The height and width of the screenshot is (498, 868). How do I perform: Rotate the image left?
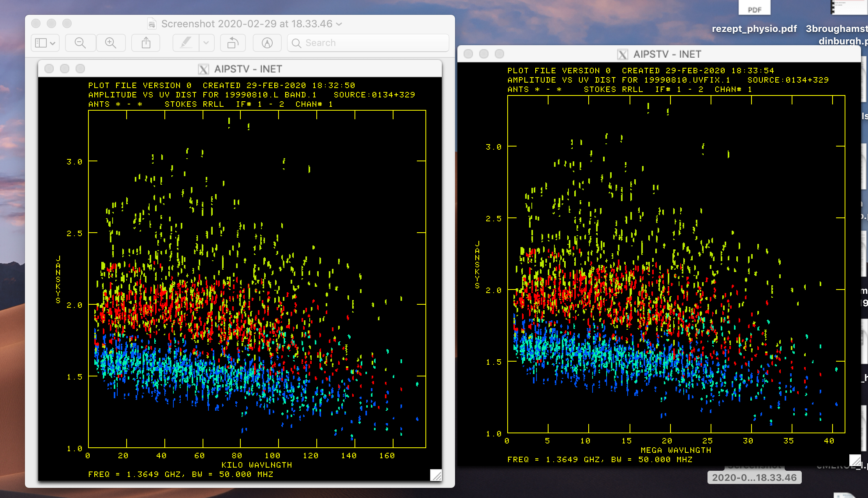click(x=233, y=43)
